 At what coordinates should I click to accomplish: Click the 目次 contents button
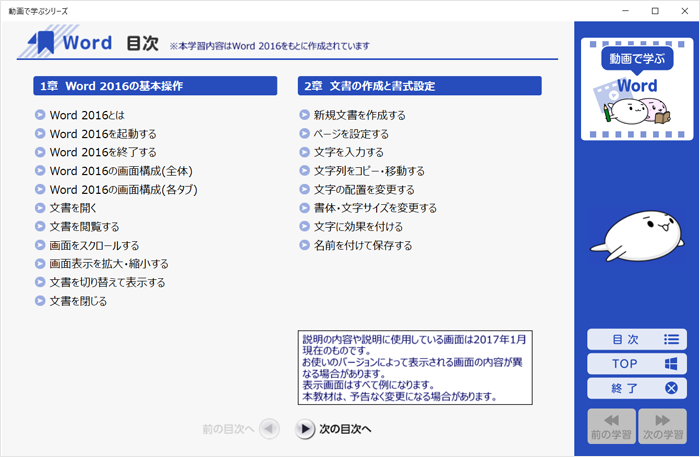[637, 340]
